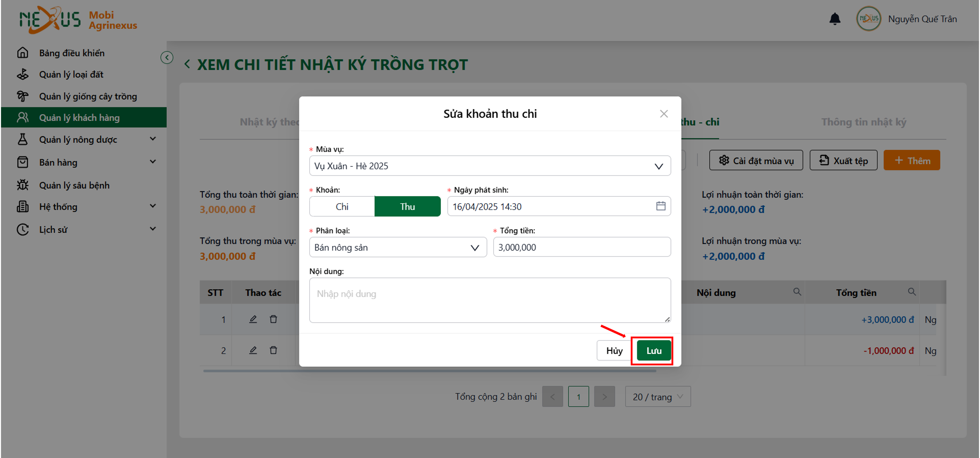
Task: Click the trash delete icon in row 2
Action: (273, 350)
